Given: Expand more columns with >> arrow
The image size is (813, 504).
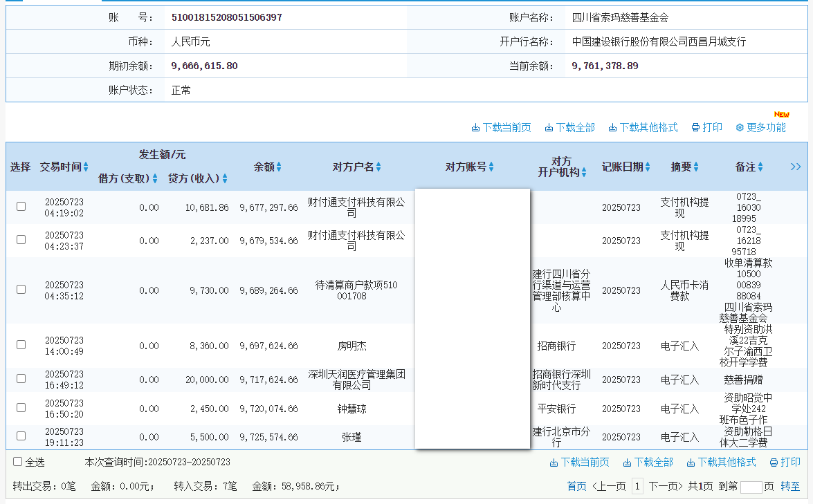Looking at the screenshot, I should [x=796, y=167].
